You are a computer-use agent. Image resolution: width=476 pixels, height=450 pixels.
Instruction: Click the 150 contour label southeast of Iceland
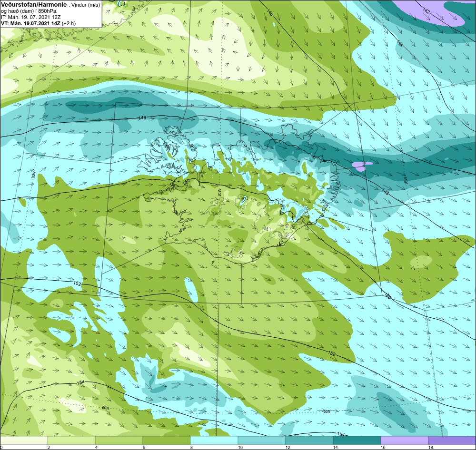pyautogui.click(x=387, y=295)
